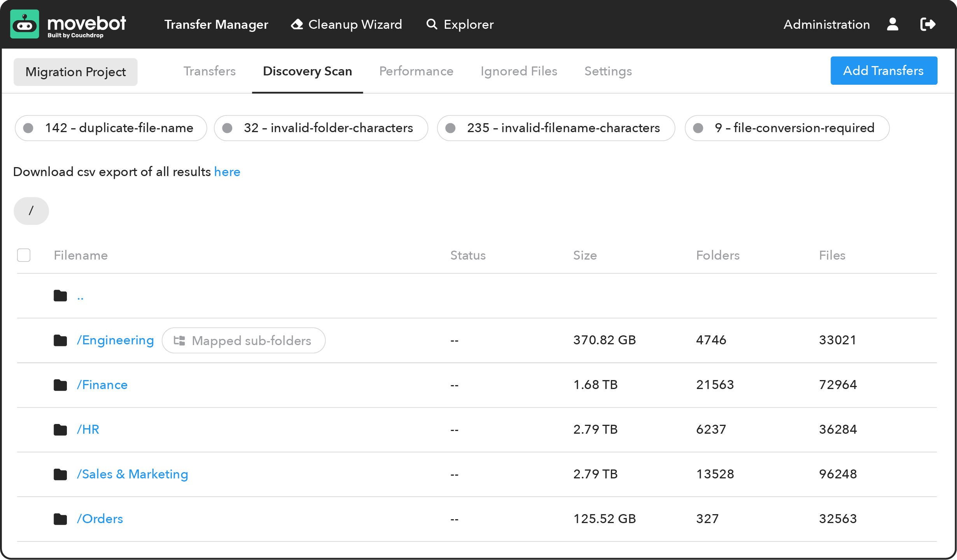
Task: Click the movebot robot logo icon
Action: (x=24, y=24)
